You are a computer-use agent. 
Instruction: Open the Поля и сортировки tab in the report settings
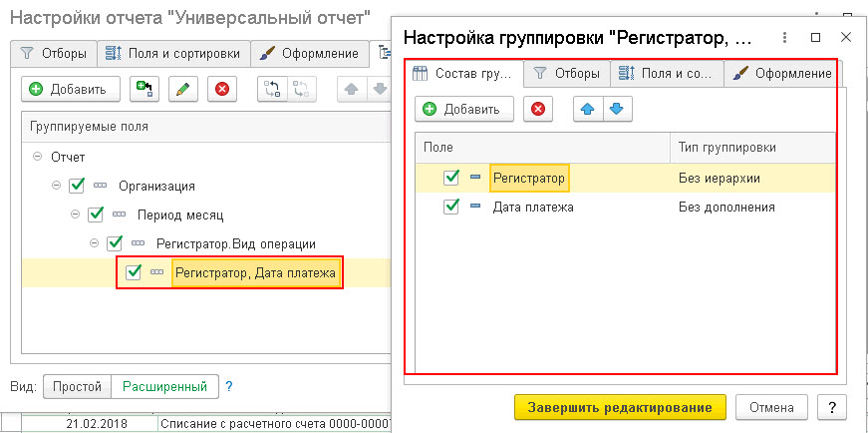[173, 54]
